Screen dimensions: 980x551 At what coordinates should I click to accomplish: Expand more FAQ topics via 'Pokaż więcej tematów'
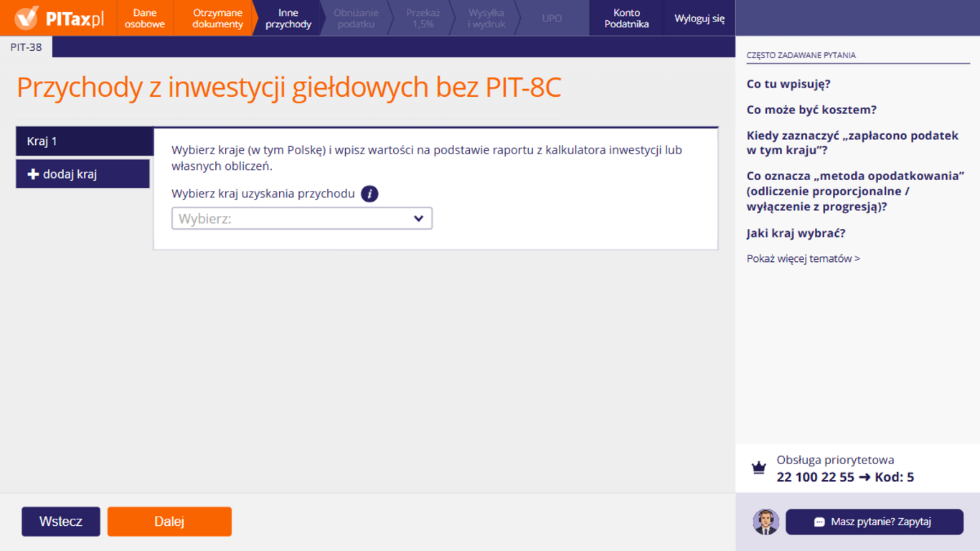click(x=802, y=258)
